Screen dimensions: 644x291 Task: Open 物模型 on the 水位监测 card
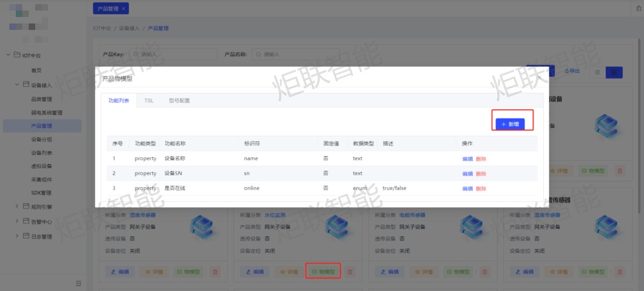point(323,272)
